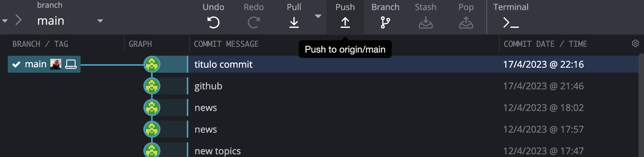This screenshot has width=644, height=157.
Task: Click the COMMIT DATE / TIME header
Action: pos(545,44)
